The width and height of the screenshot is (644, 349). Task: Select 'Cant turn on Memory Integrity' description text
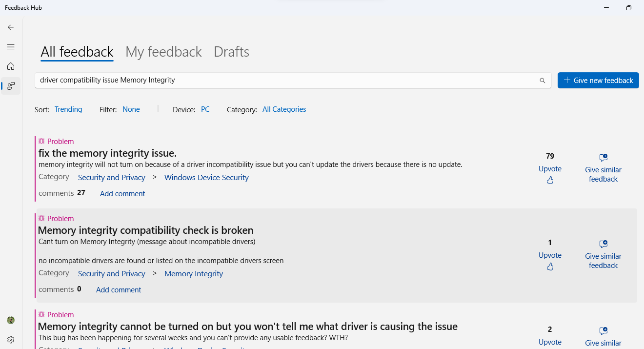(x=147, y=242)
